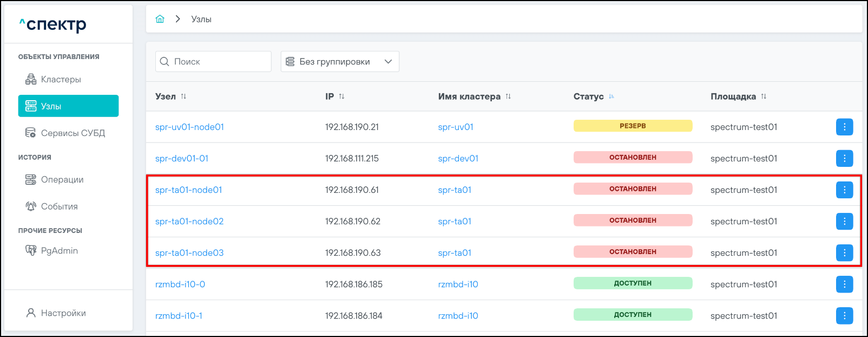Sort table by IP column
Screen dimensions: 868x337
341,96
